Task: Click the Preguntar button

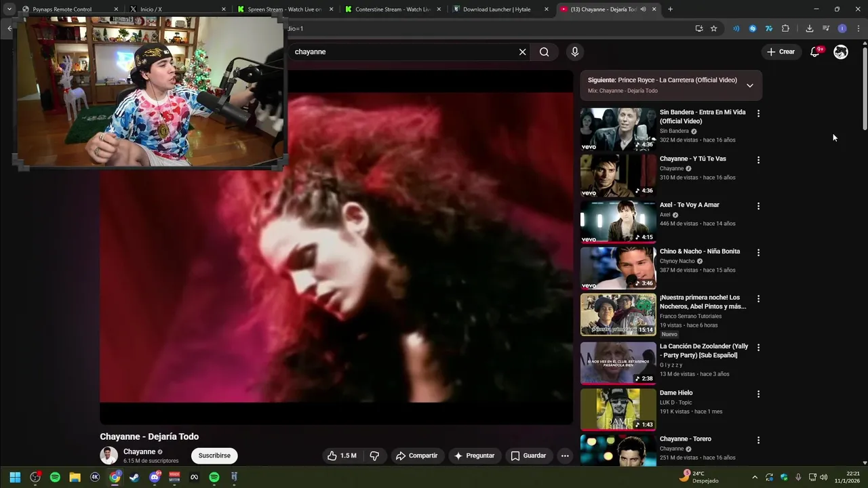Action: point(474,456)
